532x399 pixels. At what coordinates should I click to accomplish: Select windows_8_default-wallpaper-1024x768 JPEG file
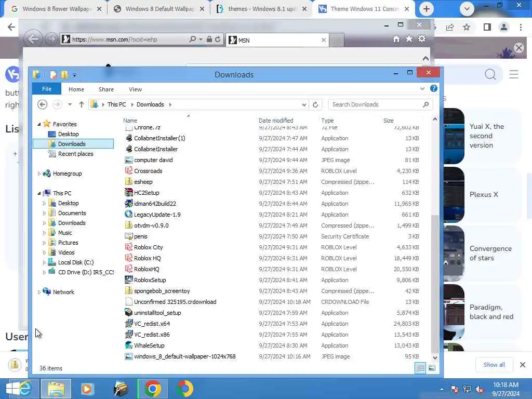tap(184, 356)
